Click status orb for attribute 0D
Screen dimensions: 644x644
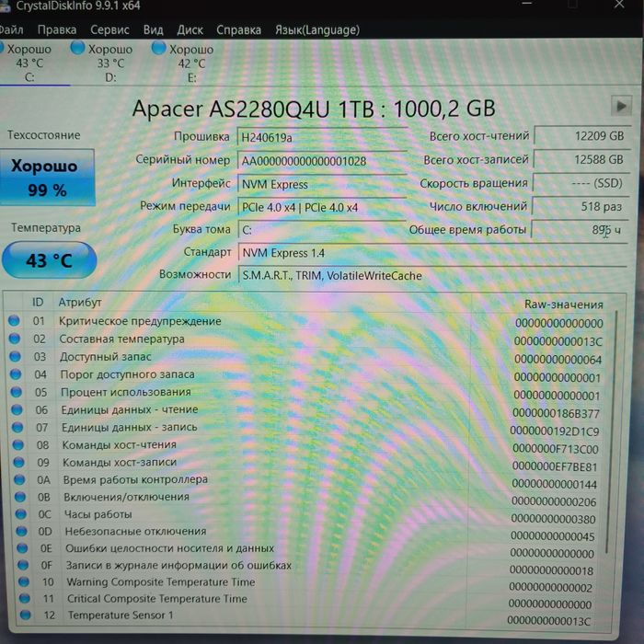(x=22, y=532)
